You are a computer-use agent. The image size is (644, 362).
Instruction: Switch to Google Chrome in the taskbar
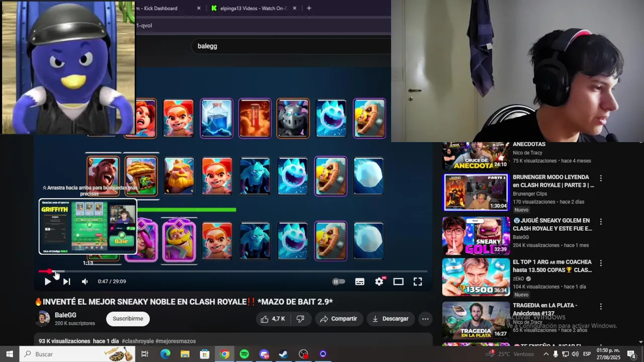click(224, 354)
